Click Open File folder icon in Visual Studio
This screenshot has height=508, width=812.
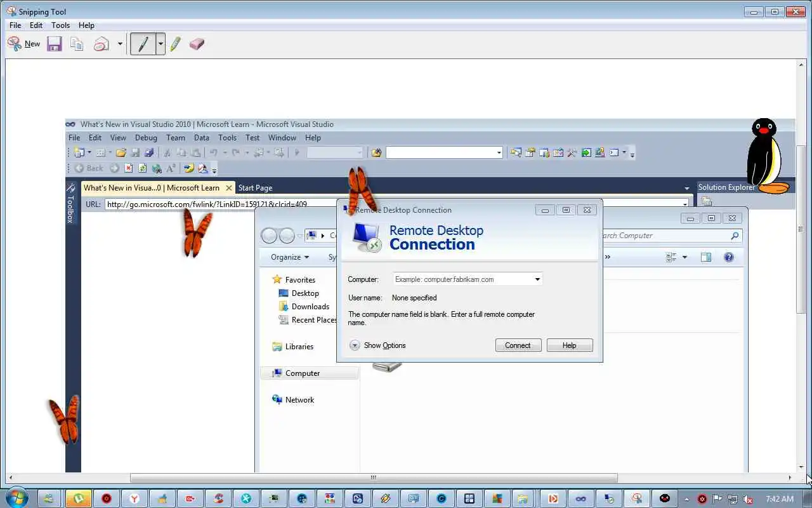coord(121,152)
